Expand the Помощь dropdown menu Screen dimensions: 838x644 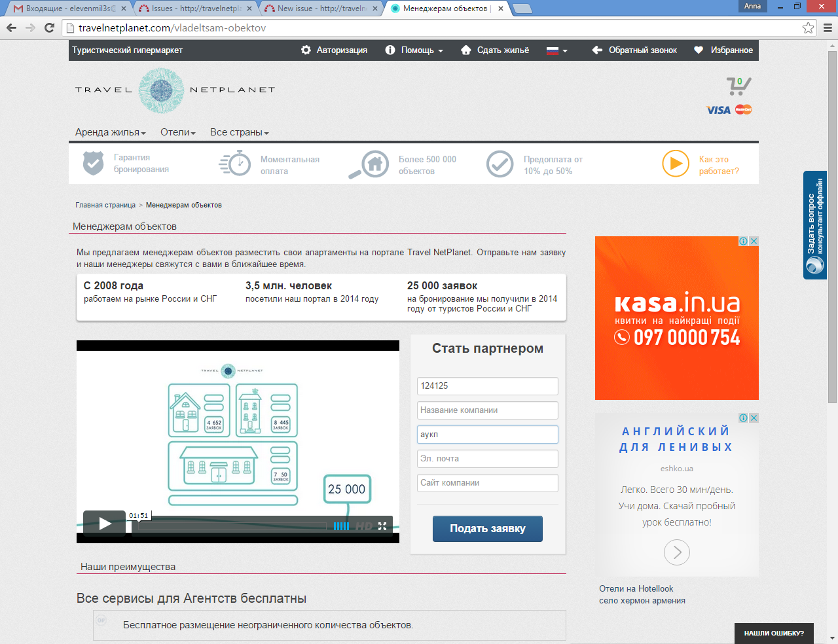pos(414,50)
